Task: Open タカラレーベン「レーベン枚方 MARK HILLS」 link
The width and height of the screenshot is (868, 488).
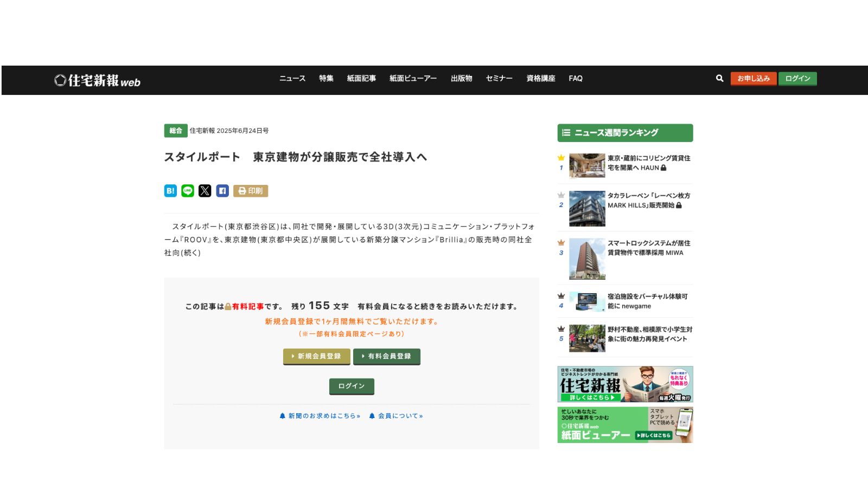Action: coord(649,200)
